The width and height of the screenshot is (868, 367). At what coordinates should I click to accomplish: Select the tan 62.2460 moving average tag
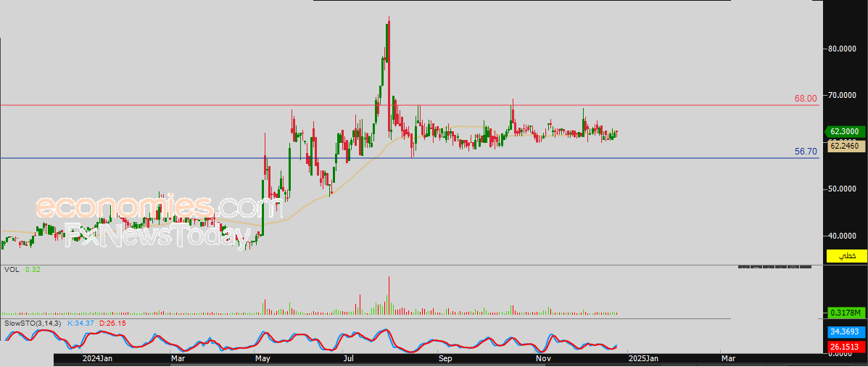click(846, 146)
